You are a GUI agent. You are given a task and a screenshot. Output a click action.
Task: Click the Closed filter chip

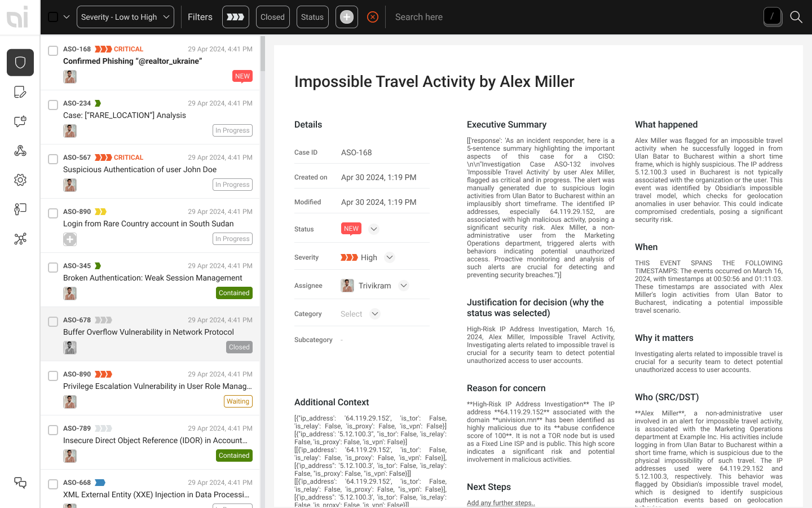(272, 17)
